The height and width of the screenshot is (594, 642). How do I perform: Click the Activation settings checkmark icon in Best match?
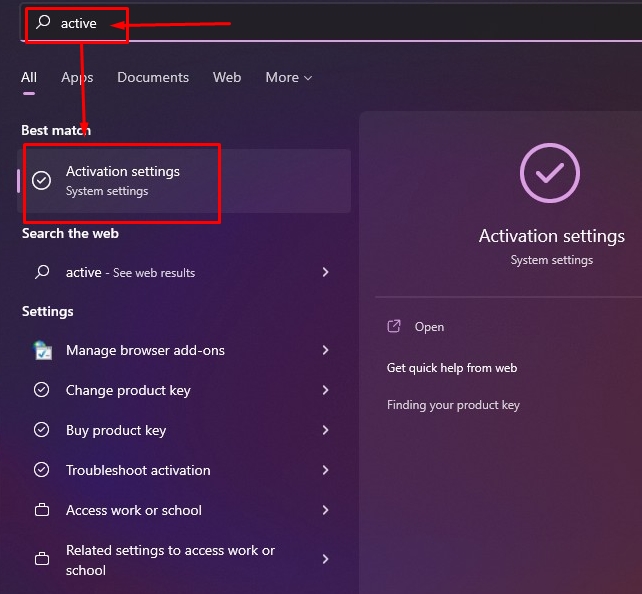(41, 181)
